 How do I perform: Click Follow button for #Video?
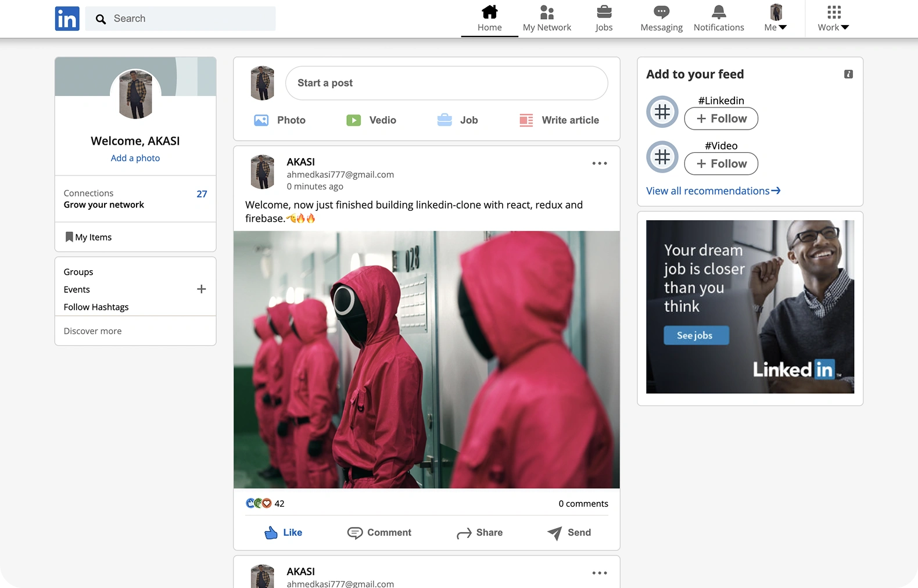(x=721, y=164)
